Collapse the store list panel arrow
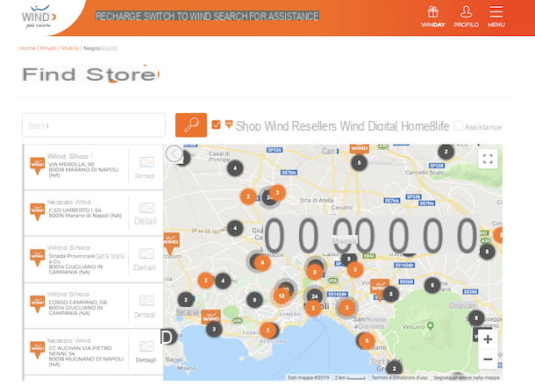This screenshot has width=535, height=392. point(174,153)
